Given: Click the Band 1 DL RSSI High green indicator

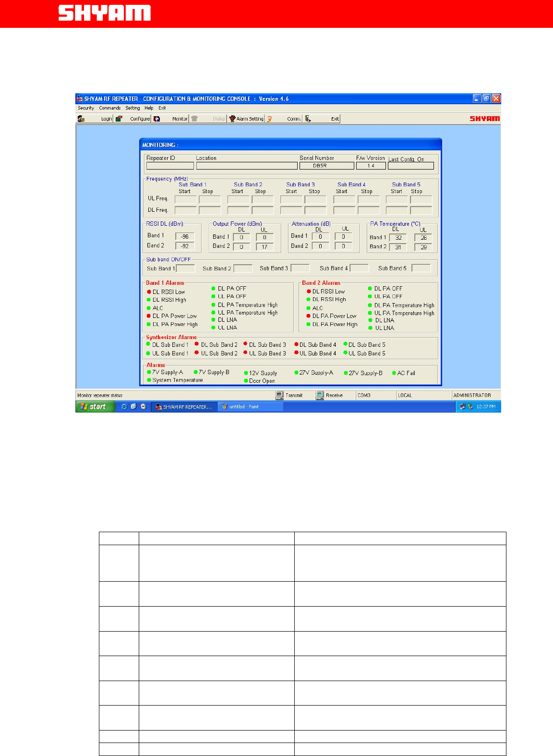Looking at the screenshot, I should click(x=149, y=300).
